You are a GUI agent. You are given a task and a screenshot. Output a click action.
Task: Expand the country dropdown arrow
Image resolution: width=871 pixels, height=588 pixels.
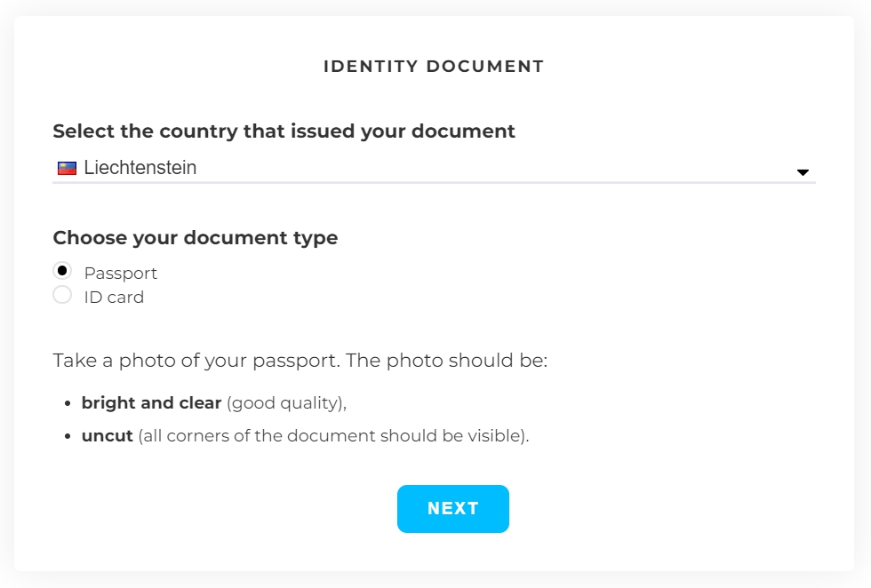803,172
